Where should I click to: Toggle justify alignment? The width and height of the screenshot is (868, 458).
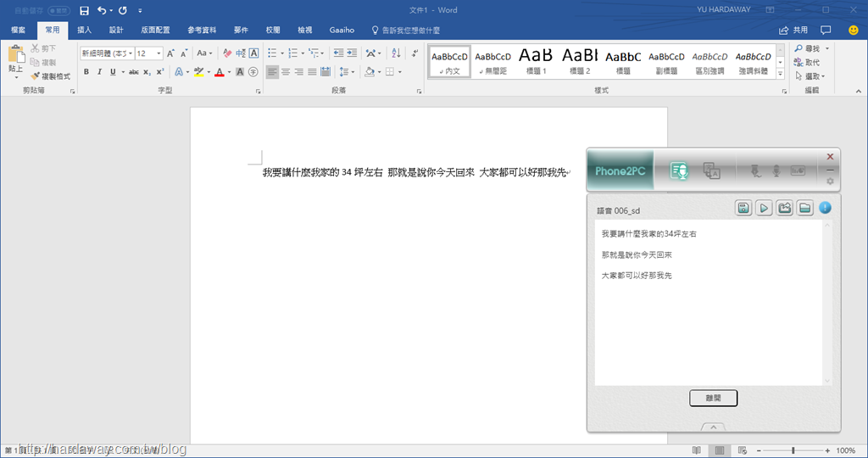tap(312, 72)
